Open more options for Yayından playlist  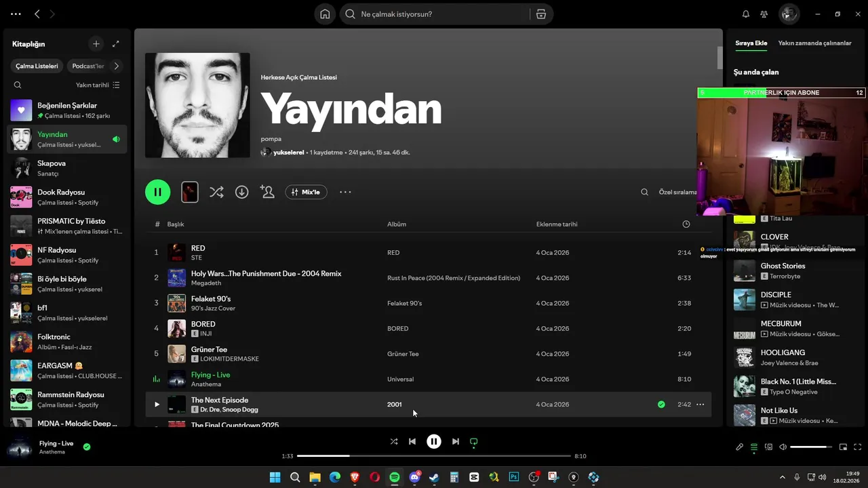click(x=345, y=192)
